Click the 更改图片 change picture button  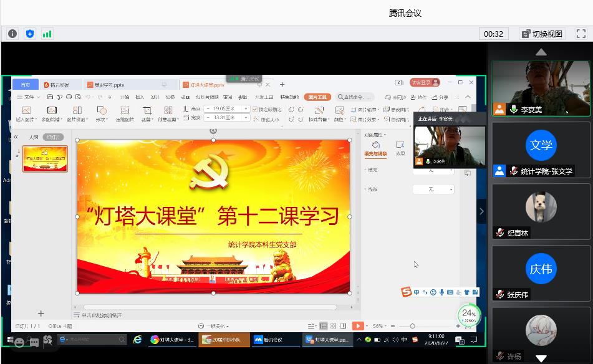(x=397, y=109)
